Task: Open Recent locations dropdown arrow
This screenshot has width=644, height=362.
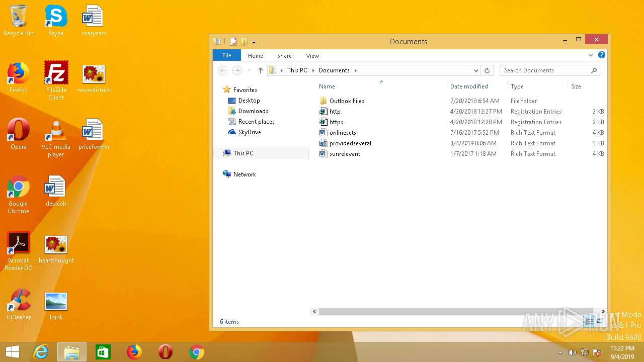Action: point(249,70)
